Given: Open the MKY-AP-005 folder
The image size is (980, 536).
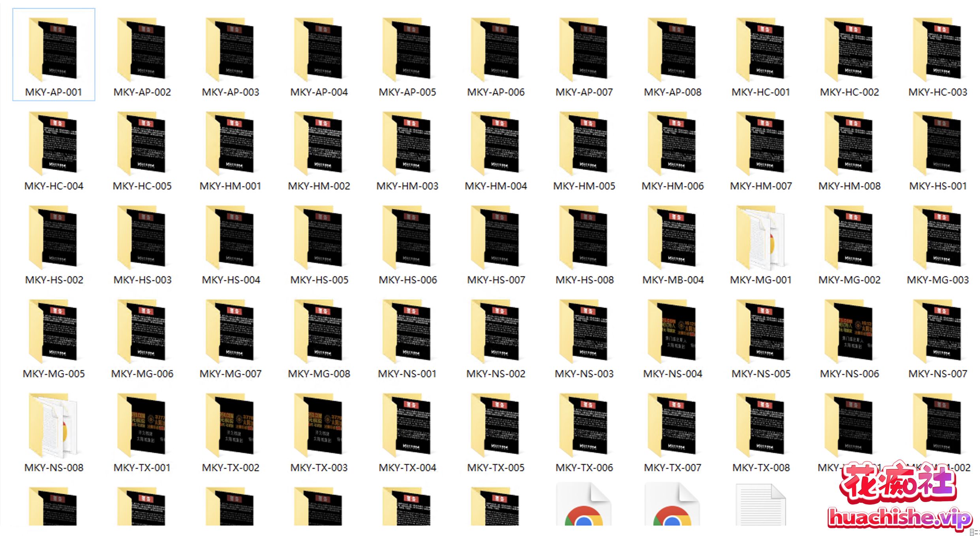Looking at the screenshot, I should (407, 50).
